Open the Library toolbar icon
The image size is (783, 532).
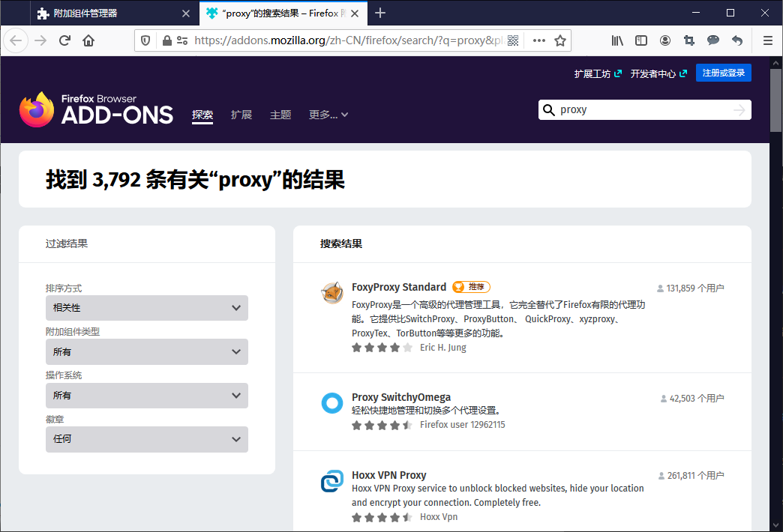617,40
